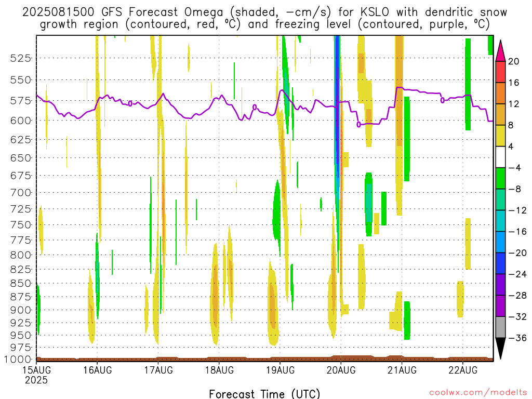Click the chart title mentioning GFS Forecast Omega
Viewport: 532px width, 399px height.
click(x=264, y=12)
